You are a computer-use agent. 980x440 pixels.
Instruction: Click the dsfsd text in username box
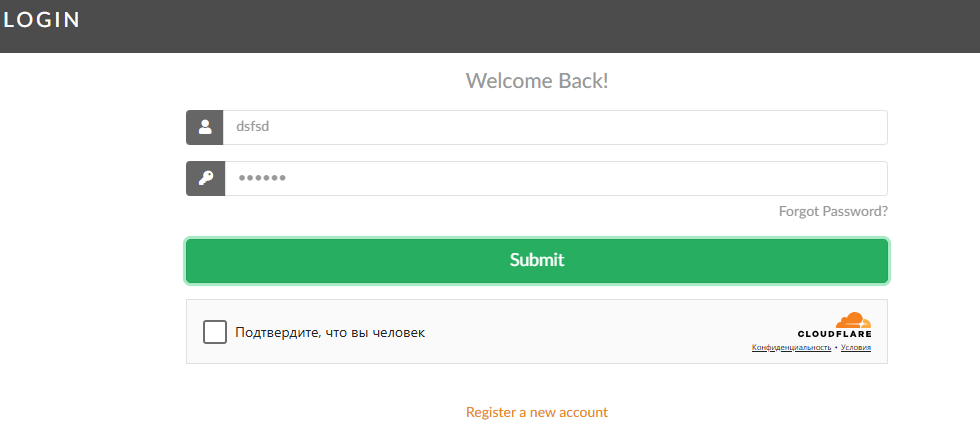click(252, 127)
